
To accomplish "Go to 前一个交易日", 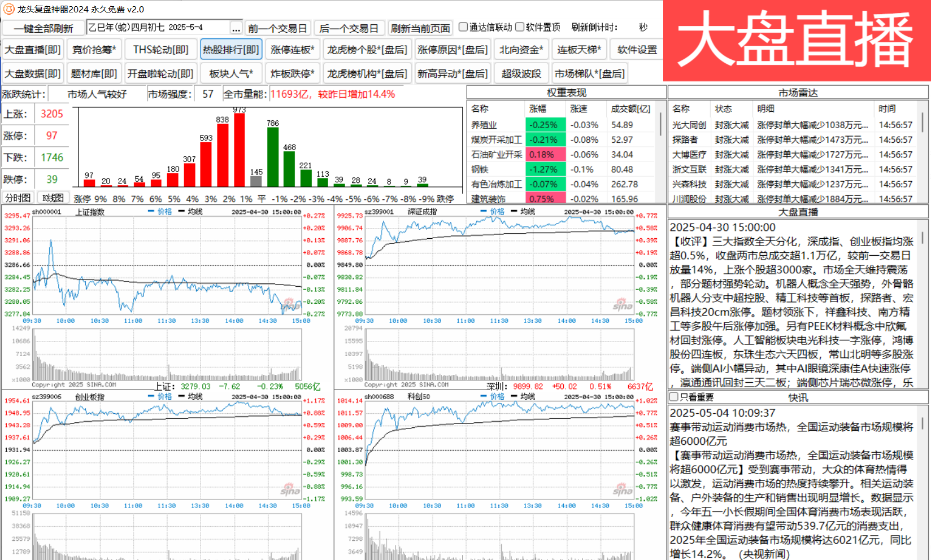I will click(x=277, y=28).
